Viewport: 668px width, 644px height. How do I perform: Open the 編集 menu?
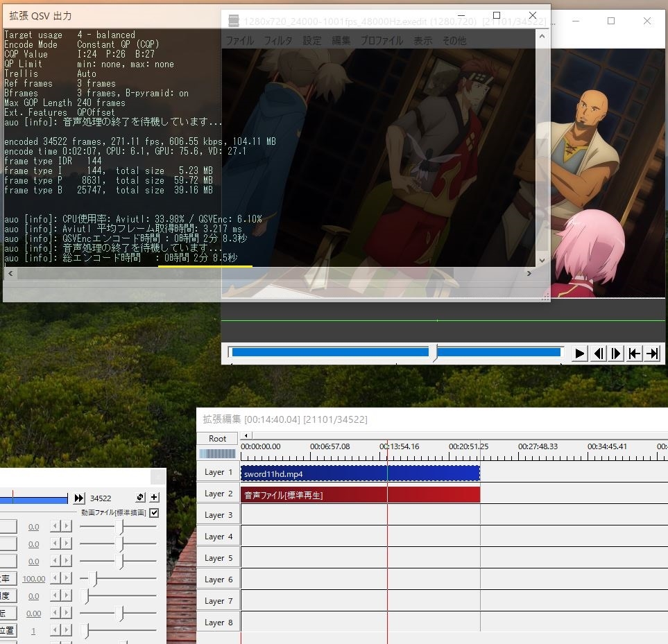tap(341, 41)
